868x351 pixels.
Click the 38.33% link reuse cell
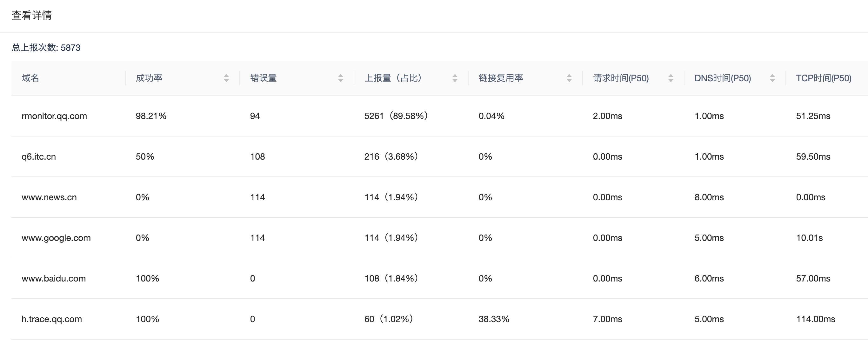tap(494, 319)
